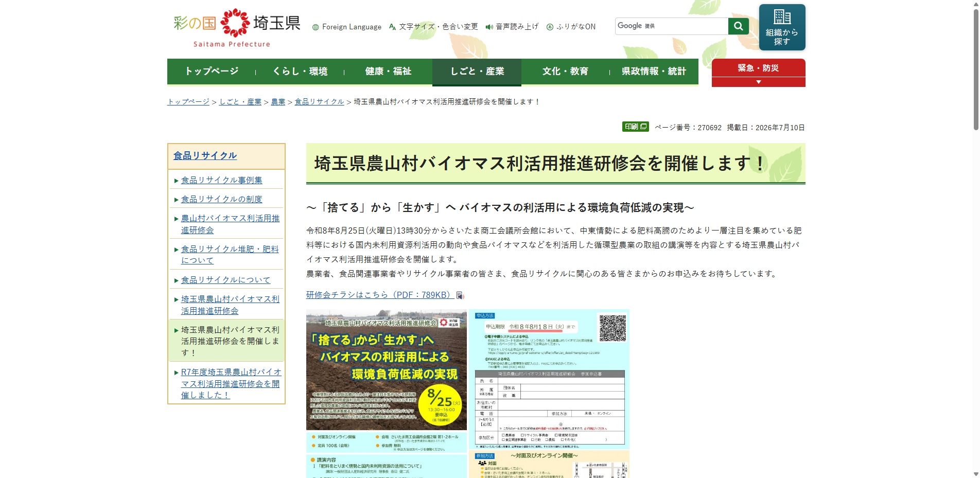This screenshot has width=980, height=478.
Task: Open 文化・教育 navigation tab
Action: (565, 72)
